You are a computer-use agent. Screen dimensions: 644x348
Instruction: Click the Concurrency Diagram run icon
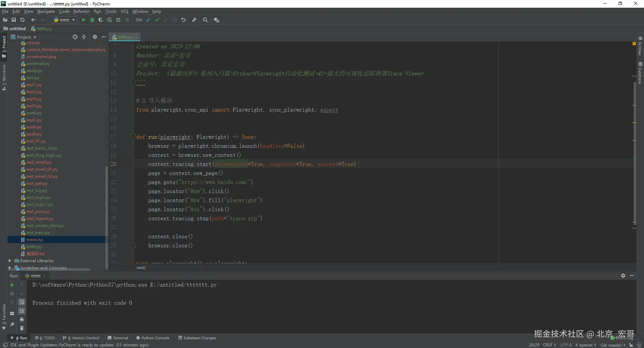(118, 20)
